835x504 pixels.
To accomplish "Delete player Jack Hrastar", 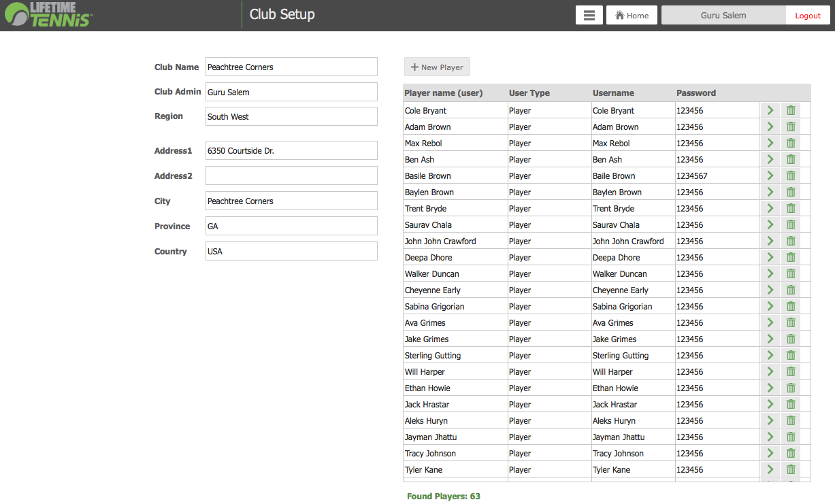I will coord(791,404).
